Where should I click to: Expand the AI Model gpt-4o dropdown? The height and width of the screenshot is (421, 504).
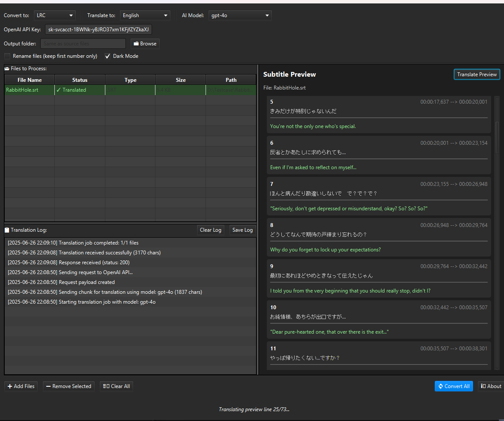[240, 15]
